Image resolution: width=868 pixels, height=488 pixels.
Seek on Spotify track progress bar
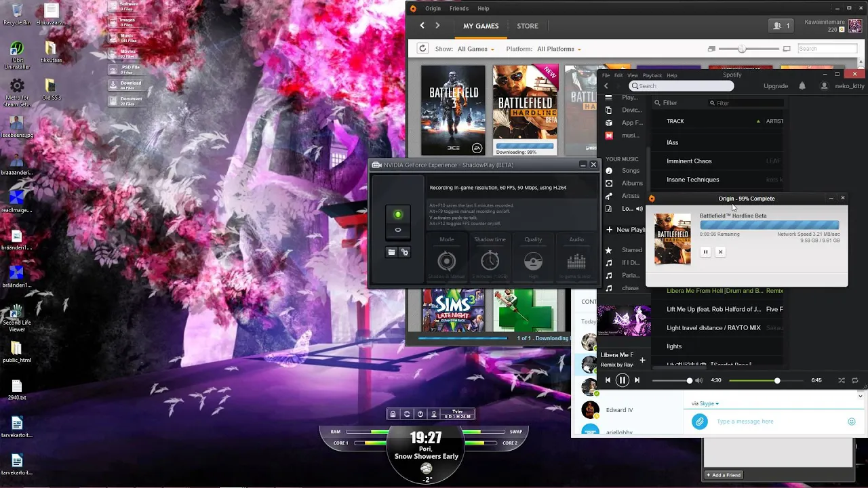tap(766, 381)
